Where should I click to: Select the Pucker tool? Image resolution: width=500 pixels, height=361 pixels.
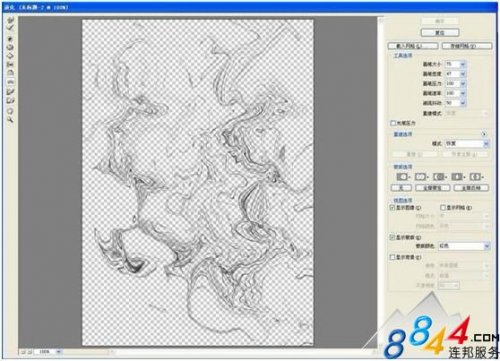click(11, 47)
